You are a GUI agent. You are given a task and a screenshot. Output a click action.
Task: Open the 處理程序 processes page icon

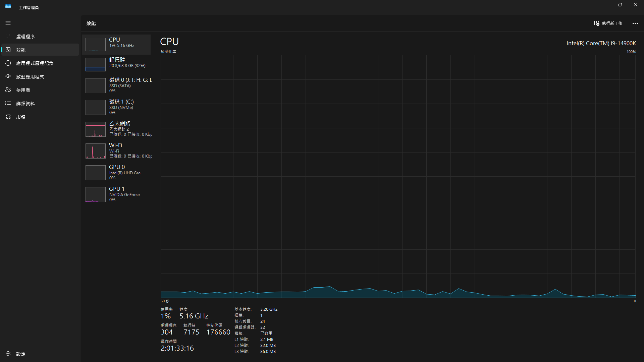click(x=8, y=36)
